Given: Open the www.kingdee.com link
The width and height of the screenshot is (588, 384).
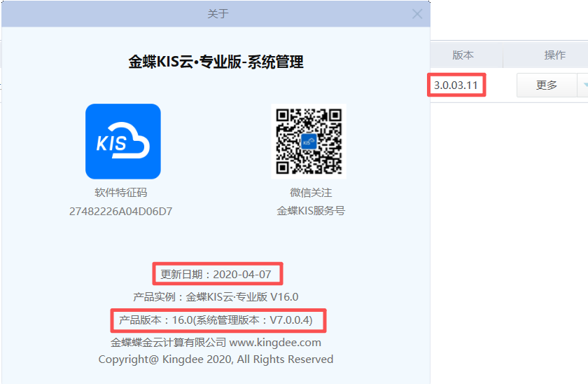Looking at the screenshot, I should coord(275,343).
